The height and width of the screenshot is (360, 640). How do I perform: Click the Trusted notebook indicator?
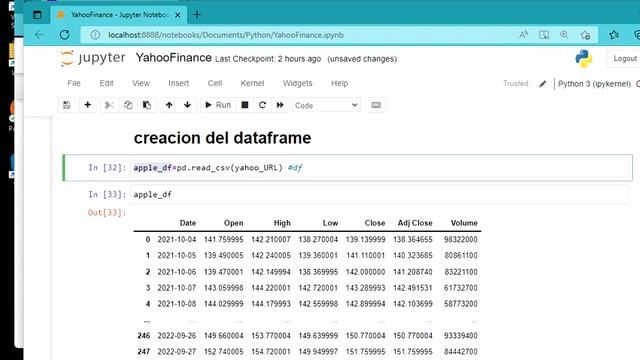[x=516, y=84]
